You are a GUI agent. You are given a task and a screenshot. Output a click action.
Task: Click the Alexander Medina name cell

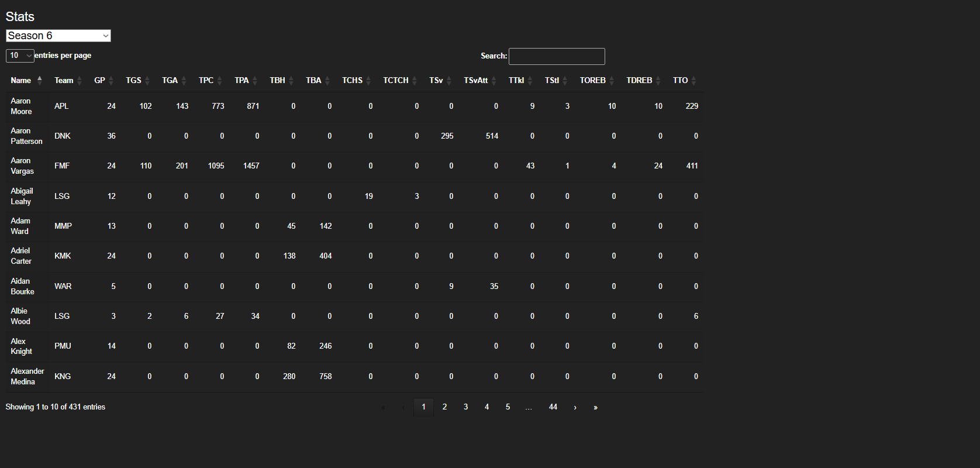27,376
